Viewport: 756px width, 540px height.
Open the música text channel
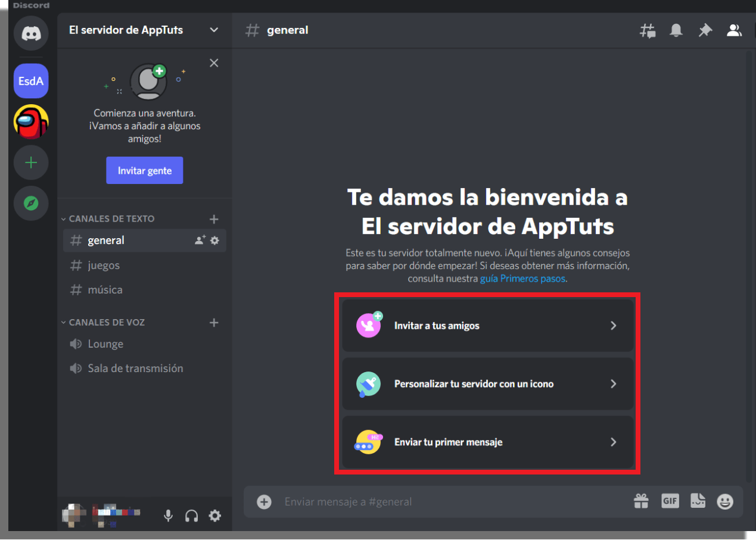(144, 290)
